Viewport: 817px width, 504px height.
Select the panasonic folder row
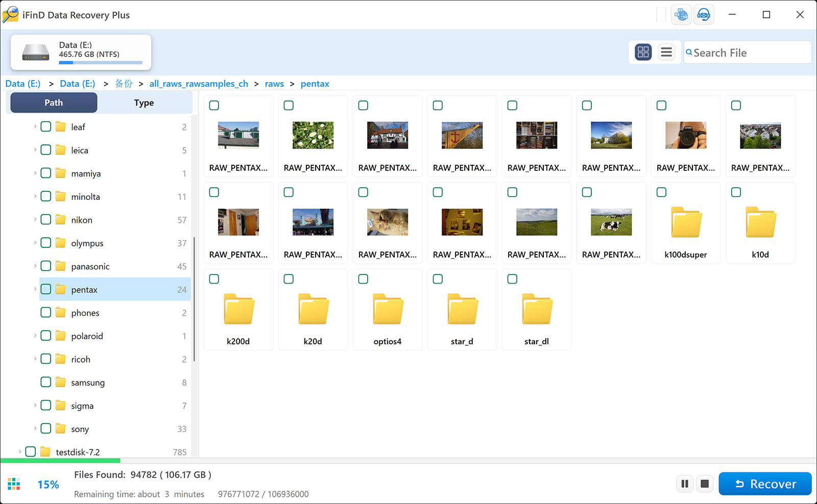[115, 266]
